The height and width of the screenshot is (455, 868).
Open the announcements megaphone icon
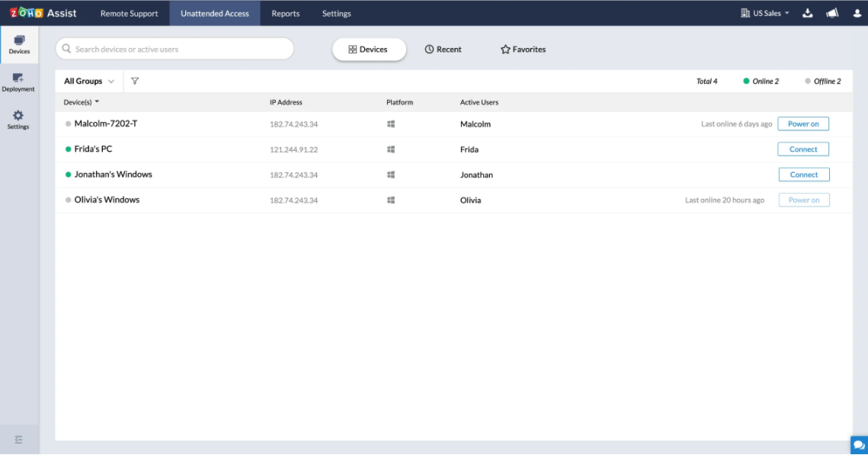[x=832, y=13]
